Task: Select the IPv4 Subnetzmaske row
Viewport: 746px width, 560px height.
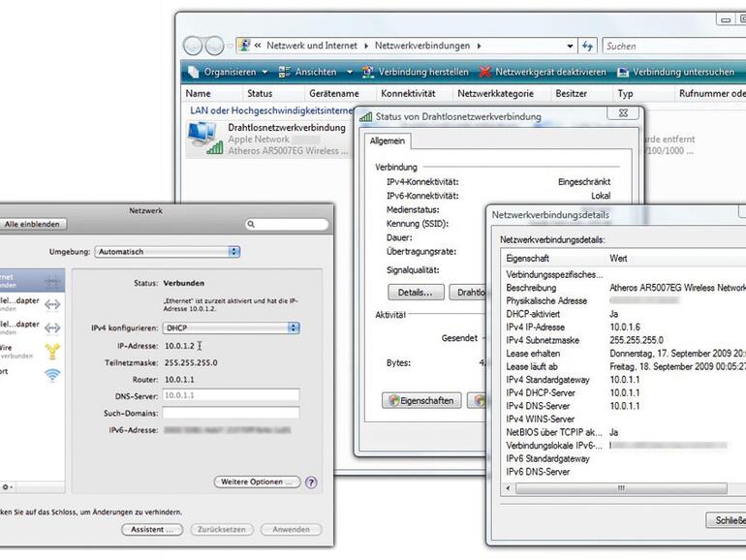Action: [x=624, y=340]
